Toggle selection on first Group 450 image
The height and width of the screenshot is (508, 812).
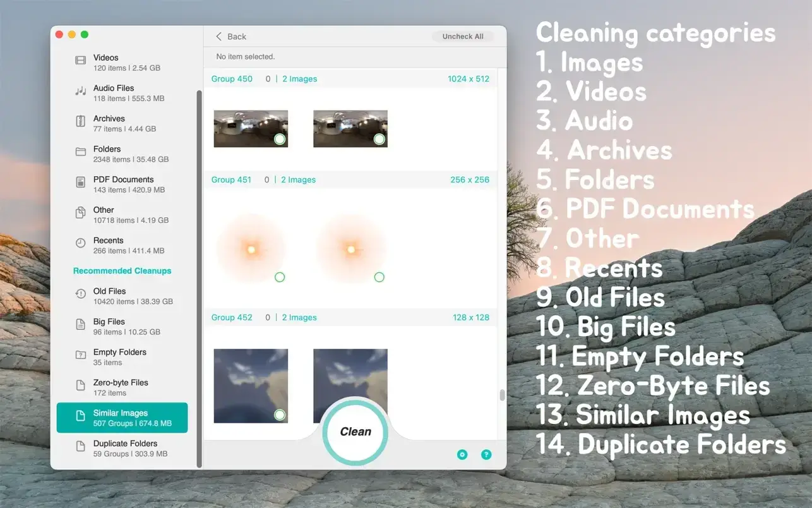(x=280, y=139)
